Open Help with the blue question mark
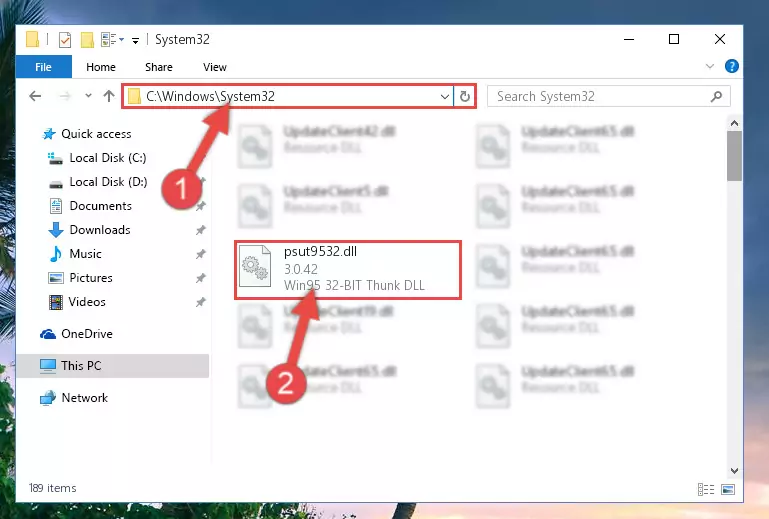Screen dimensions: 769x519 click(731, 66)
